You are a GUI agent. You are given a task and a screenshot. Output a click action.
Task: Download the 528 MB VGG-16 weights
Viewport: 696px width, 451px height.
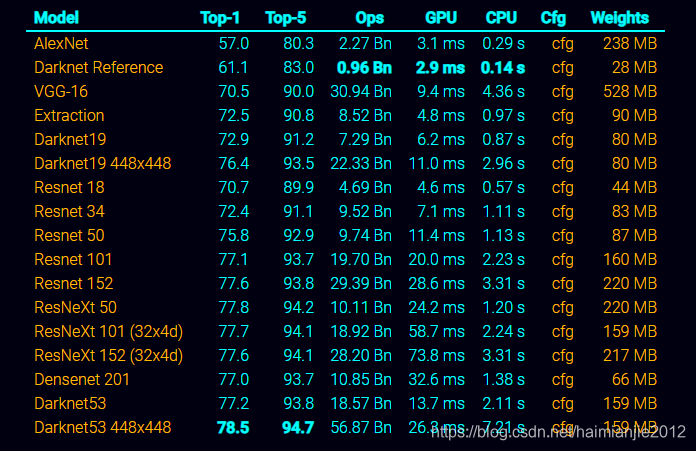pyautogui.click(x=630, y=91)
